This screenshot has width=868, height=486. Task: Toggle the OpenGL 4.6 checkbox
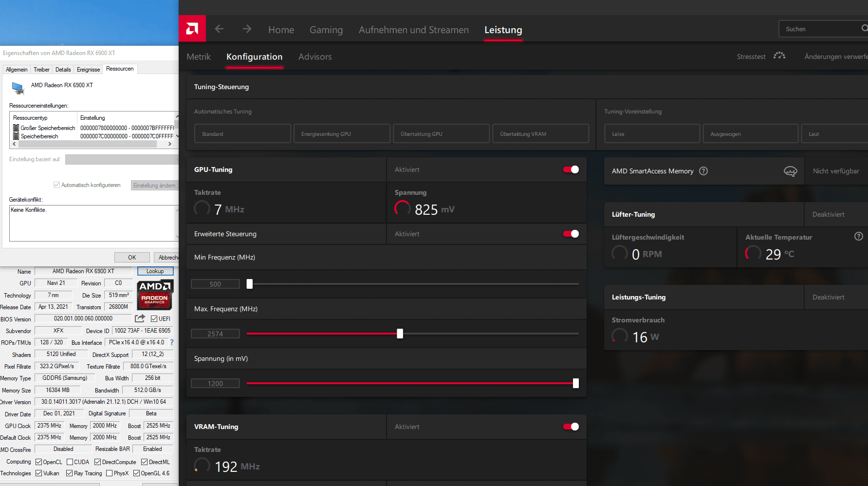(x=136, y=473)
